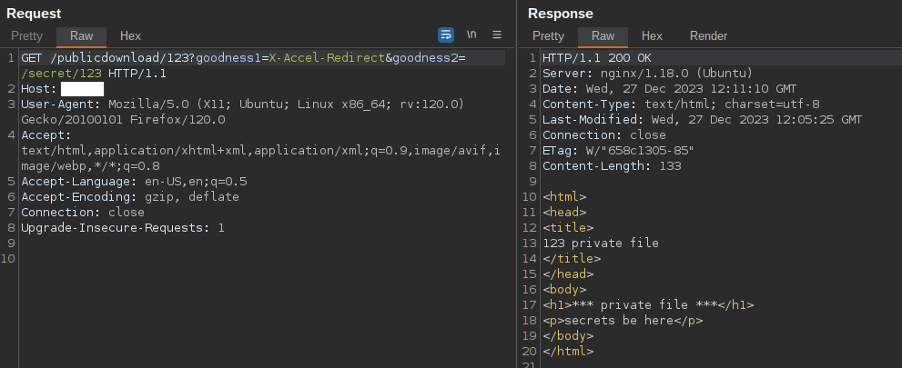Viewport: 902px width, 368px height.
Task: Open the Request Hex tab
Action: (131, 36)
